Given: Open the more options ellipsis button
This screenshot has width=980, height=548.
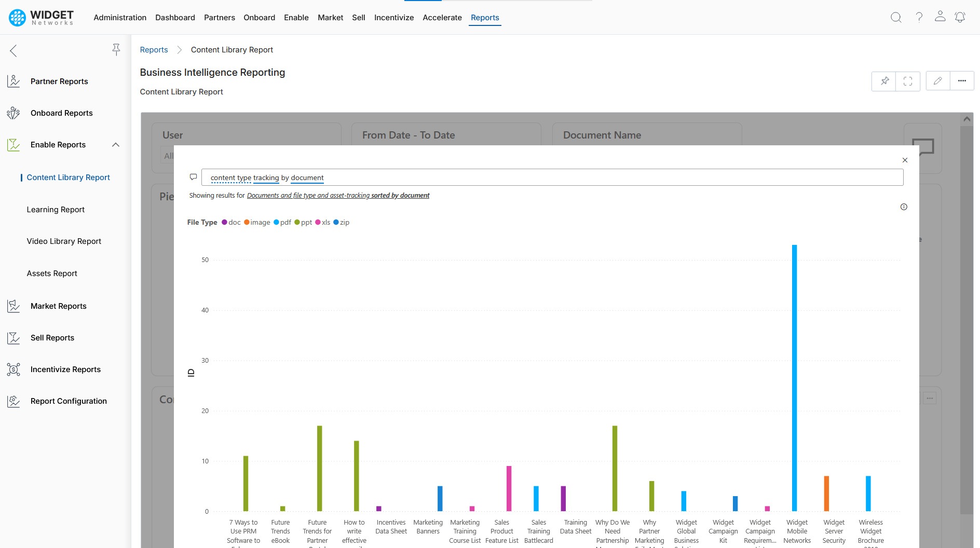Looking at the screenshot, I should pyautogui.click(x=962, y=81).
